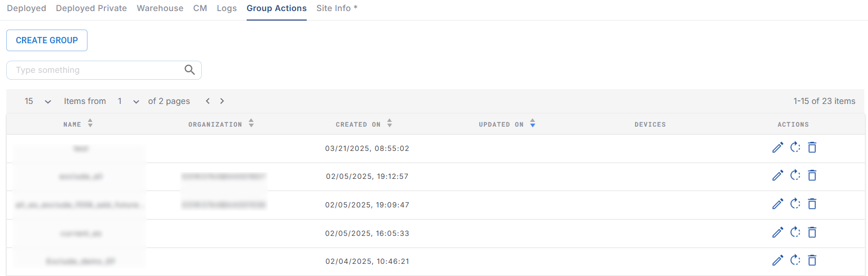The image size is (868, 276).
Task: Click refresh icon for 03/21/2025 08:55:02 row
Action: (x=795, y=148)
